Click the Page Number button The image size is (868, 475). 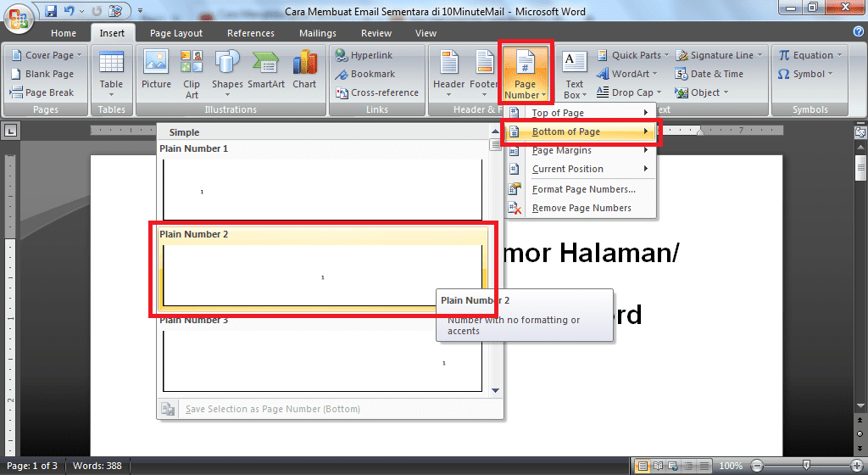point(525,75)
